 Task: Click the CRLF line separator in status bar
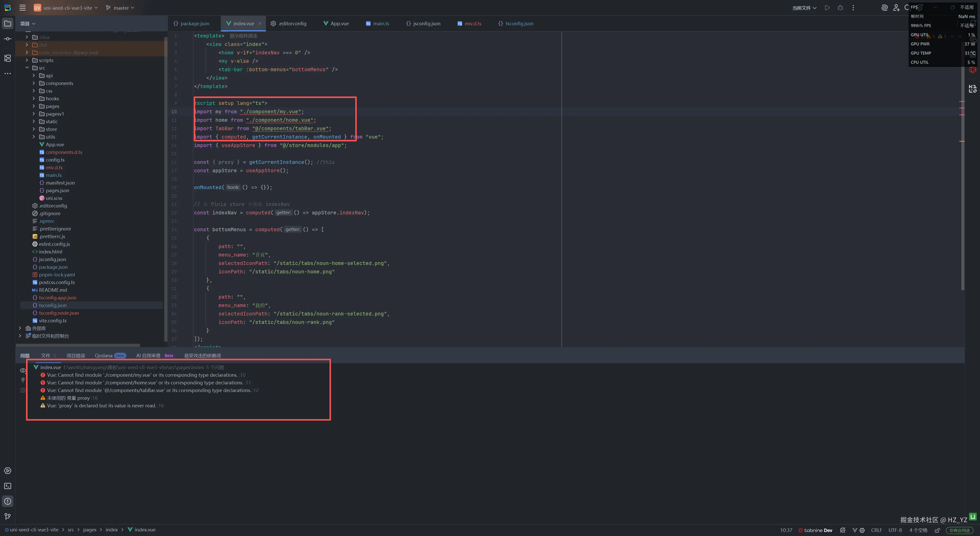(x=876, y=530)
